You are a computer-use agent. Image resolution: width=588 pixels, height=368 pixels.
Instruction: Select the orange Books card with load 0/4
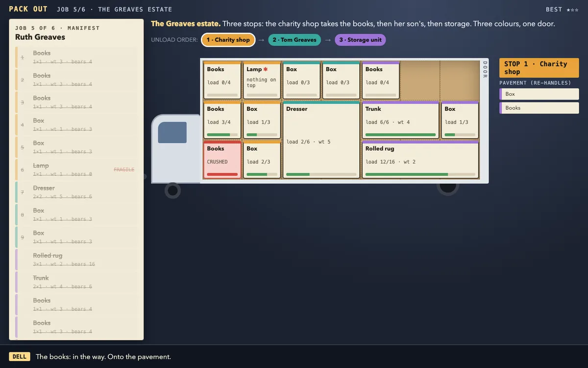[x=222, y=80]
